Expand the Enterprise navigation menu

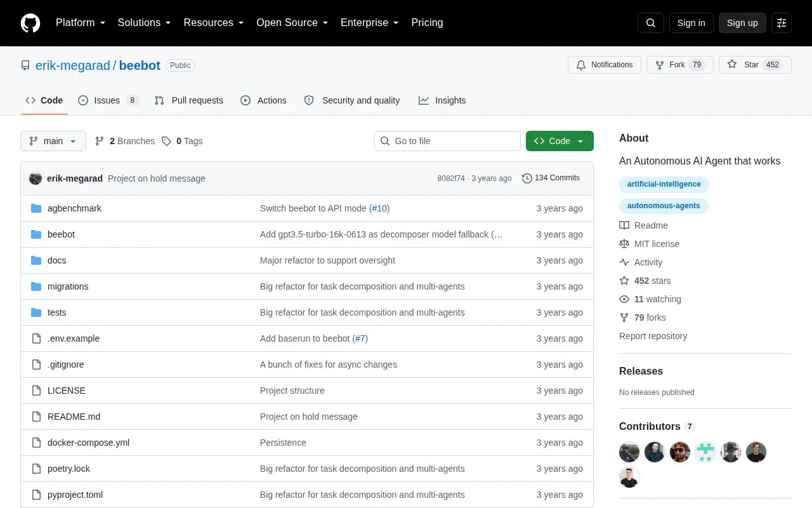[x=370, y=23]
